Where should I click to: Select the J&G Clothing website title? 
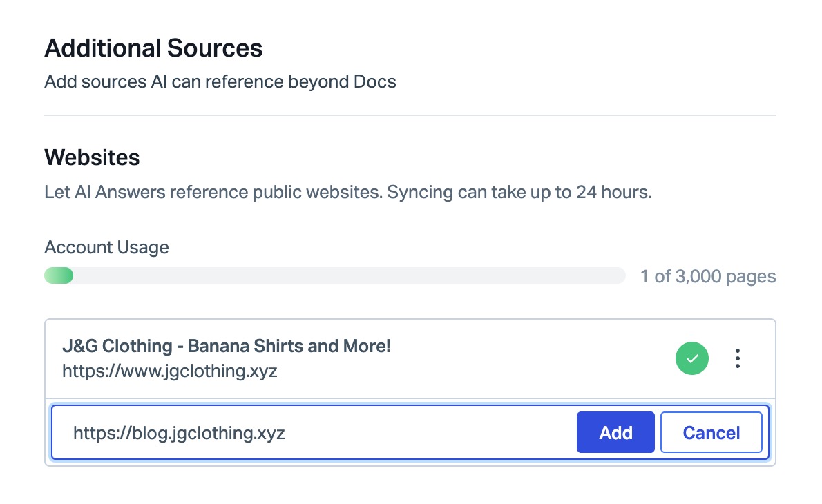227,347
